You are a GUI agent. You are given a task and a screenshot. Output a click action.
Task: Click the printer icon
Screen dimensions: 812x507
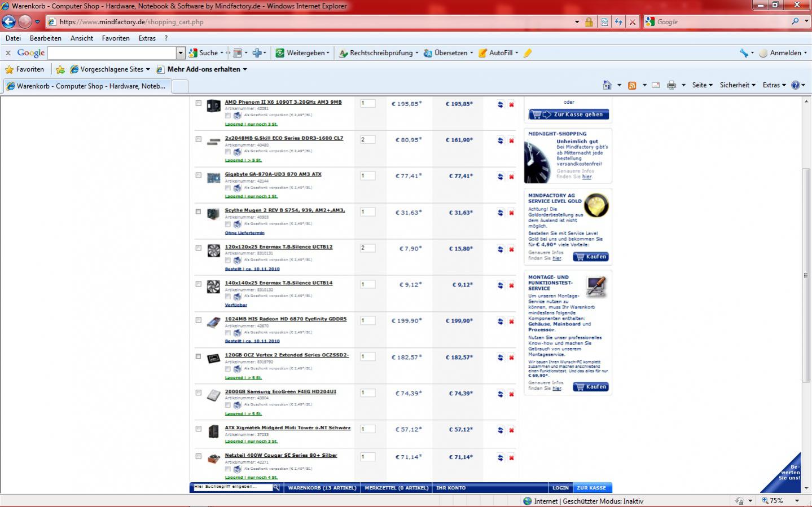tap(671, 85)
